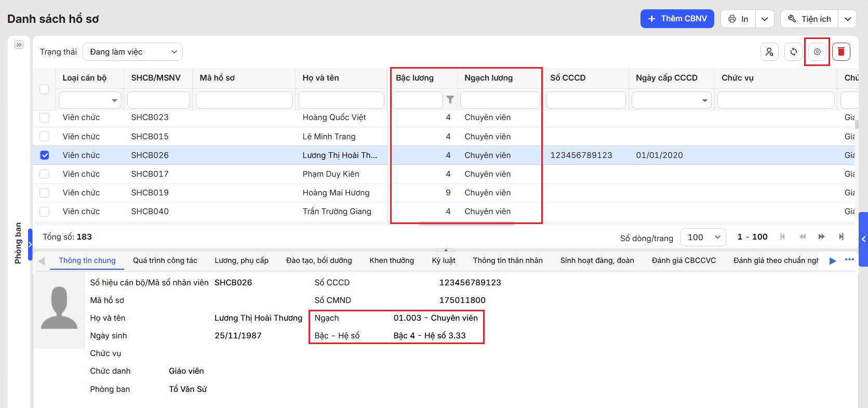Uncheck the Lương Thị Hoài Thương row checkbox
Screen dimensions: 868x408
(45, 155)
